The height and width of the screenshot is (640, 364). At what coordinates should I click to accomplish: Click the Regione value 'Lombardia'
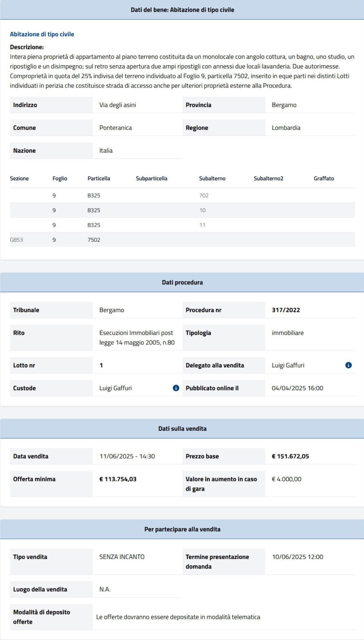coord(286,128)
